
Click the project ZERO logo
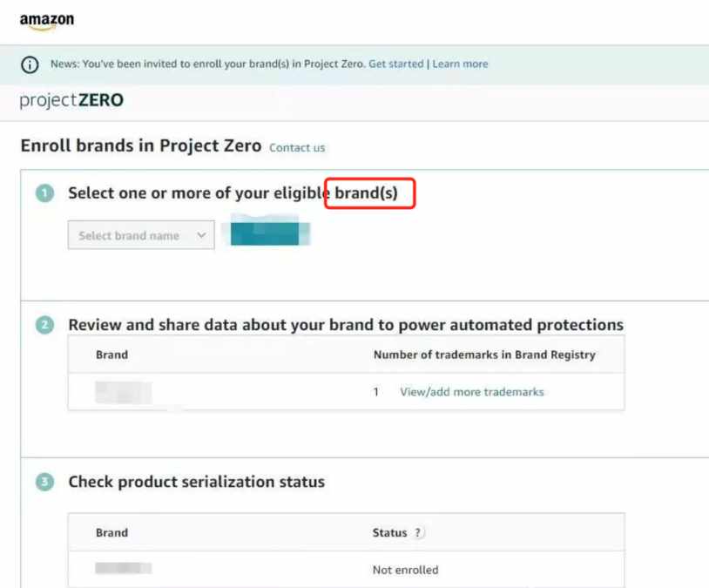pos(71,100)
